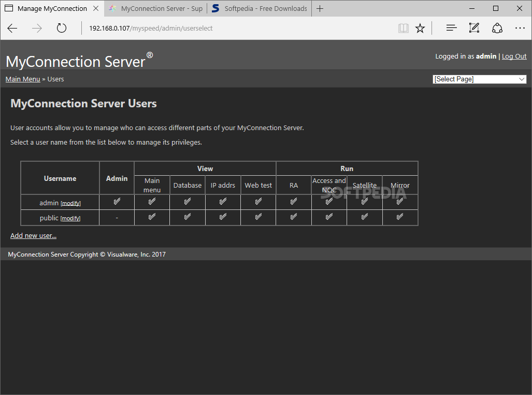Open reading view book icon
532x395 pixels.
403,28
